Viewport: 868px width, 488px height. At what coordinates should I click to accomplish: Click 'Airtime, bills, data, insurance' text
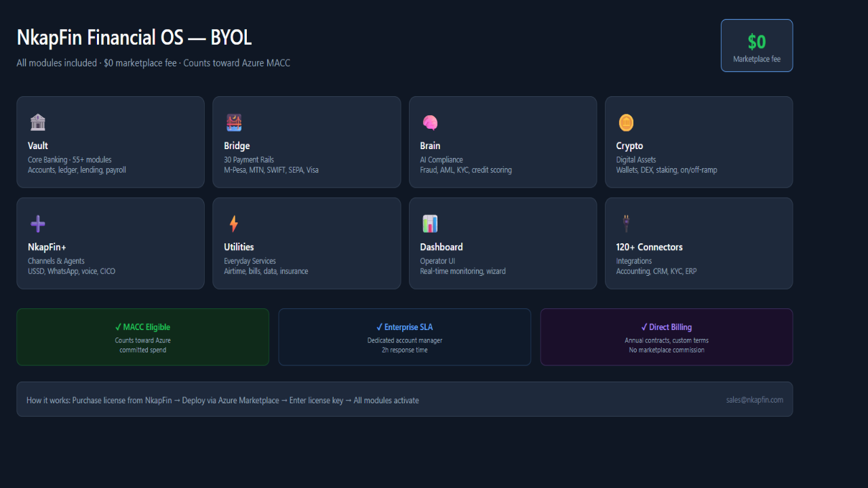pos(266,271)
